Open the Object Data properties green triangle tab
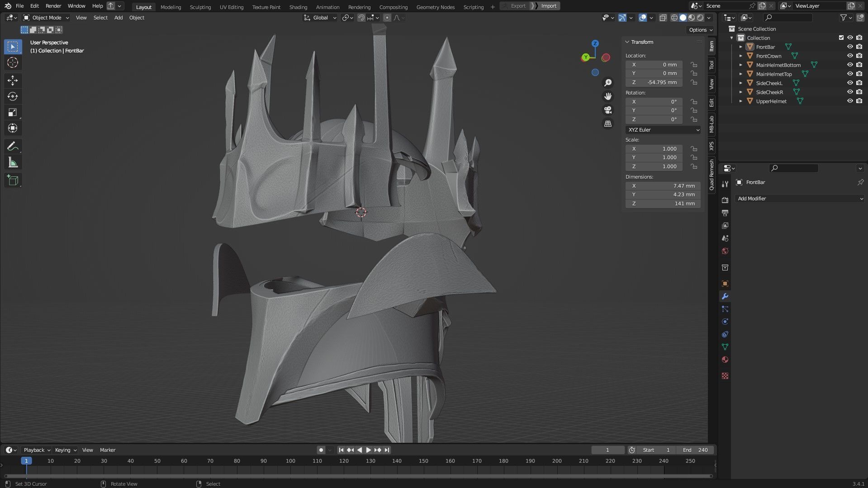Screen dimensions: 868x488 click(725, 347)
